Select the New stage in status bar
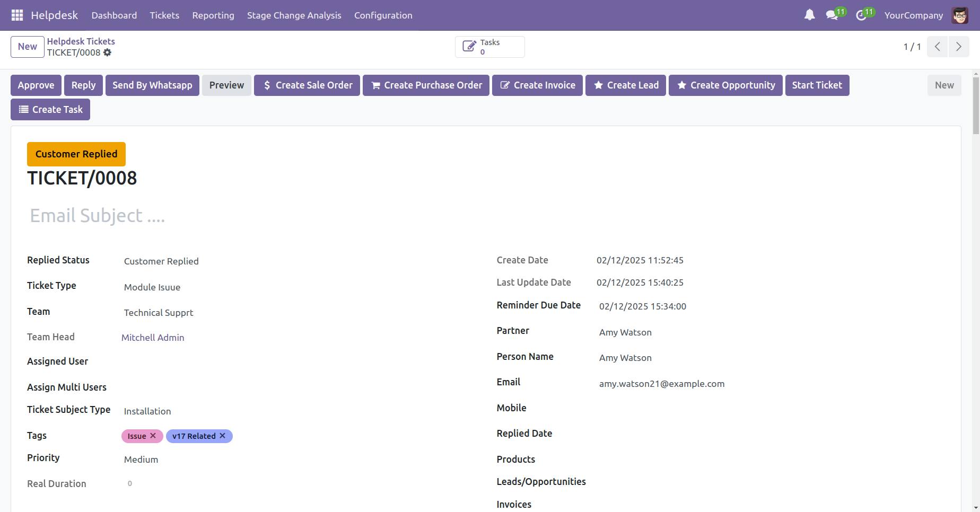This screenshot has width=980, height=512. (x=944, y=85)
